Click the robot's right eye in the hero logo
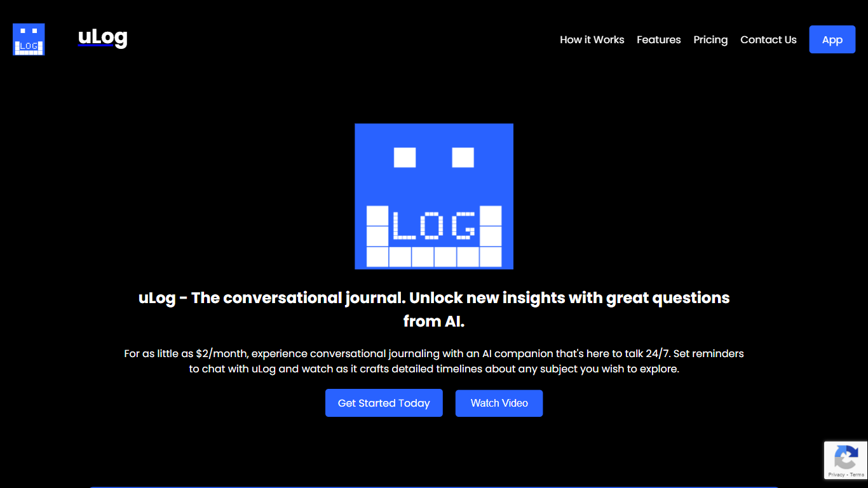 click(463, 157)
